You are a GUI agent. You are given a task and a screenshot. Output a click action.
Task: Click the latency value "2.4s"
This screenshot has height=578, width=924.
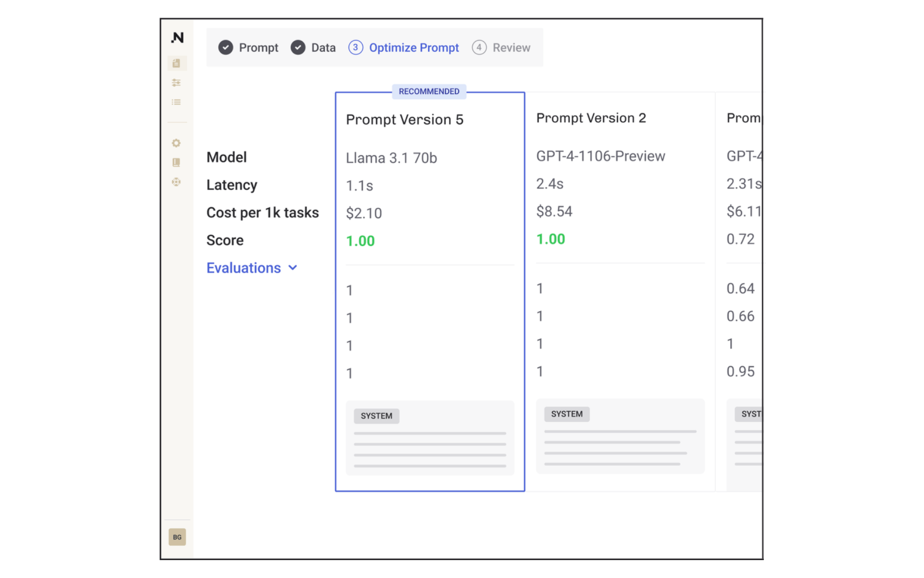tap(550, 184)
